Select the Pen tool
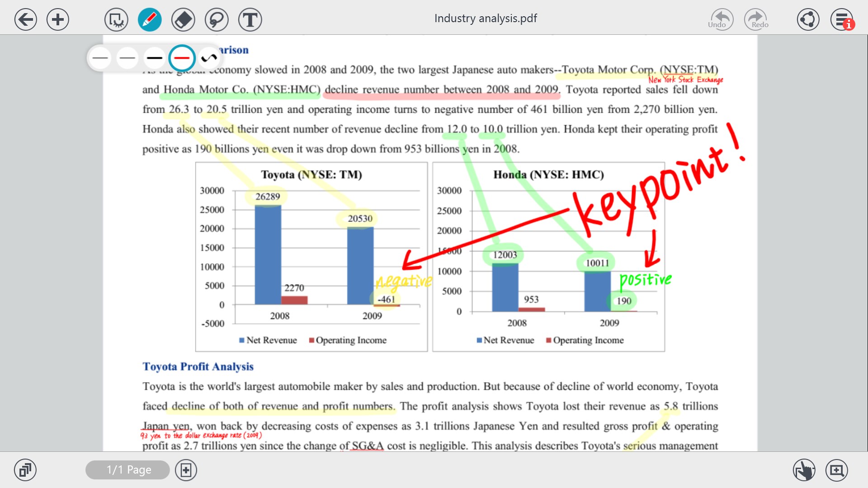Image resolution: width=868 pixels, height=488 pixels. (x=150, y=20)
